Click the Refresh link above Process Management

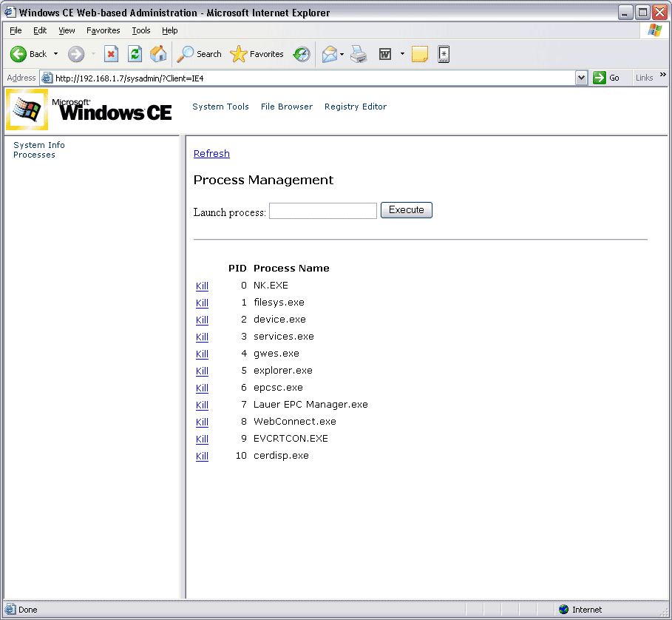(211, 153)
